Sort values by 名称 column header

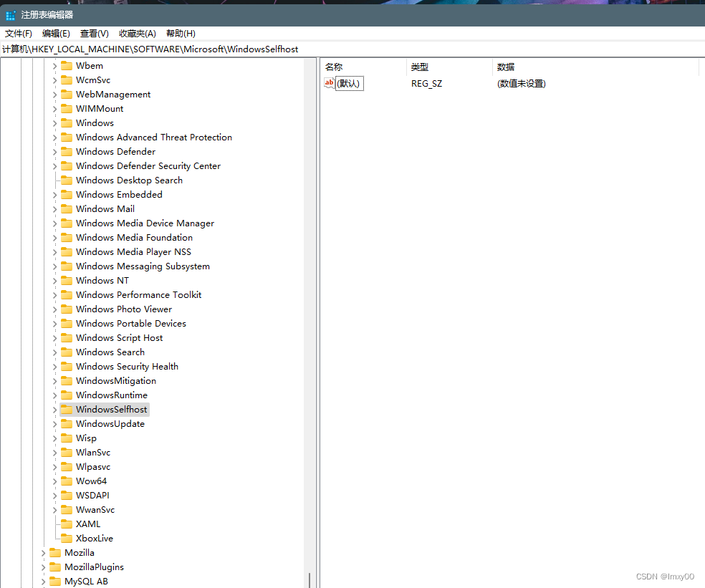[363, 67]
